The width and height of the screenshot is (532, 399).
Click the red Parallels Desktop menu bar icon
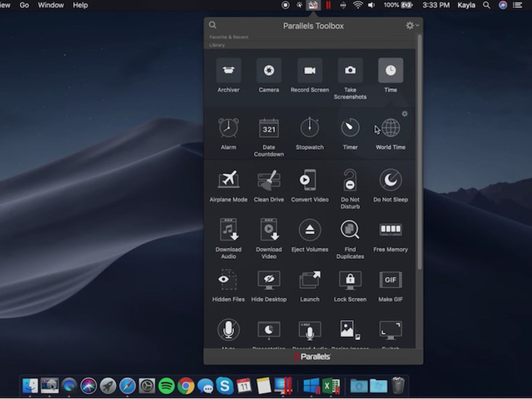pyautogui.click(x=328, y=5)
